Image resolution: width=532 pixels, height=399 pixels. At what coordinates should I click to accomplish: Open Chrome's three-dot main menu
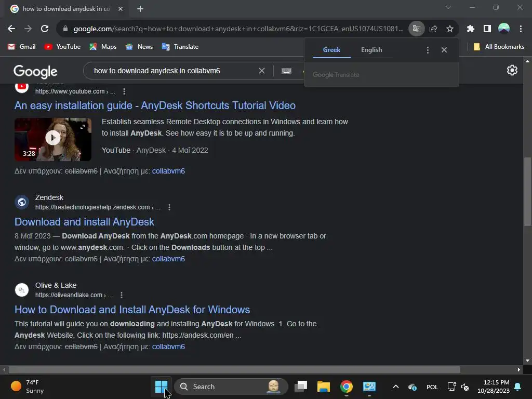521,29
